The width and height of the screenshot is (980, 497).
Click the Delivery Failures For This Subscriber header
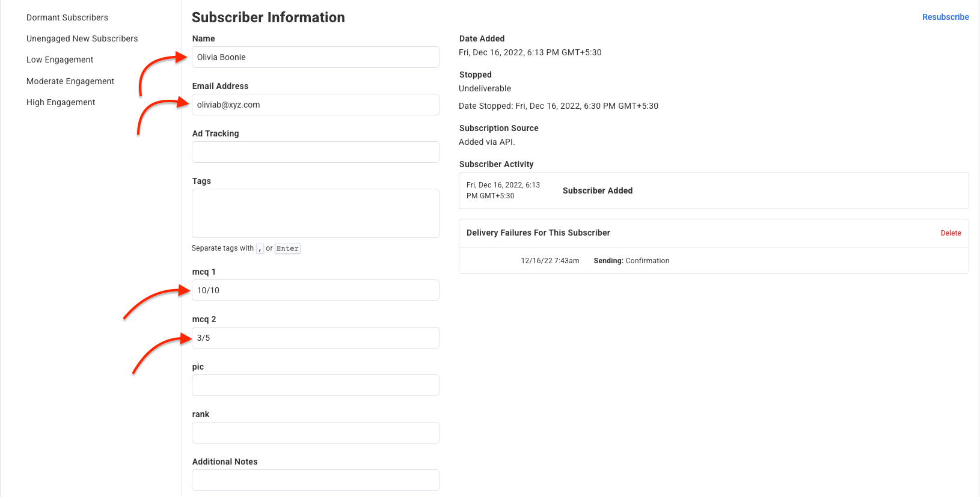pyautogui.click(x=538, y=233)
